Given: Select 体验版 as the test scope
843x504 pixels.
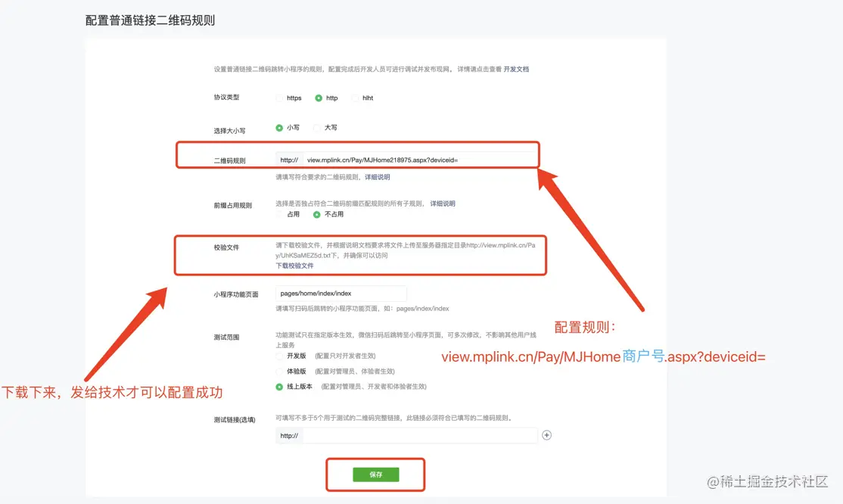Looking at the screenshot, I should (x=280, y=369).
